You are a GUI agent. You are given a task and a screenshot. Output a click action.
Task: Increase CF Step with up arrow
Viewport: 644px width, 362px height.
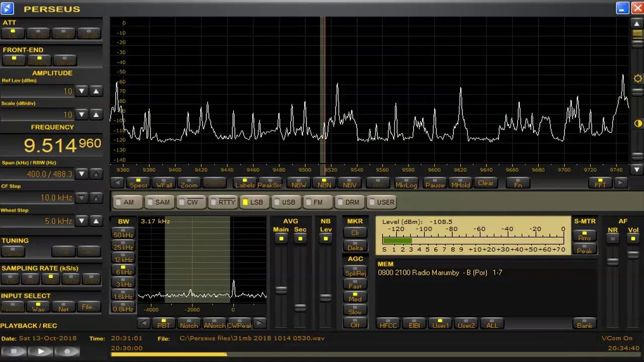(x=96, y=198)
